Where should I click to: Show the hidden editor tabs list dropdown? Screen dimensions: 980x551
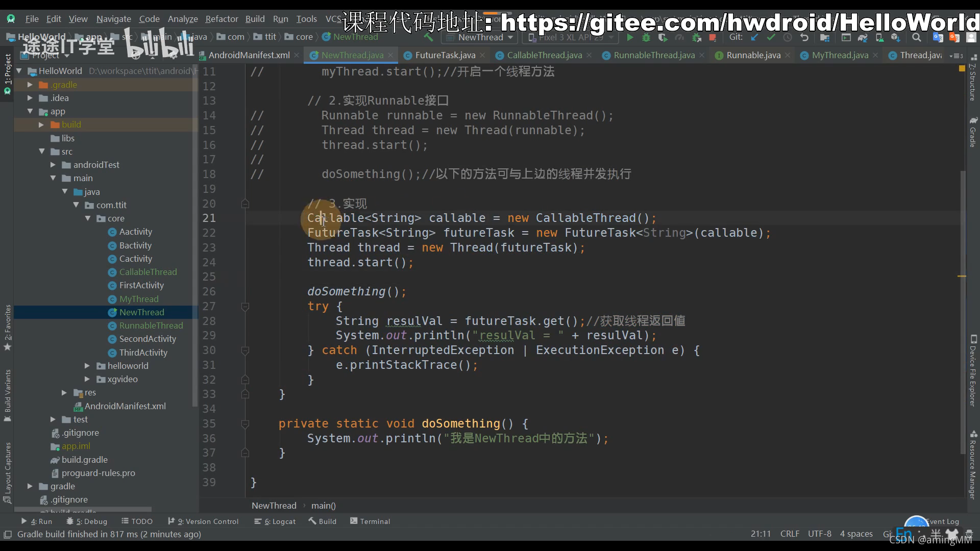pyautogui.click(x=956, y=56)
